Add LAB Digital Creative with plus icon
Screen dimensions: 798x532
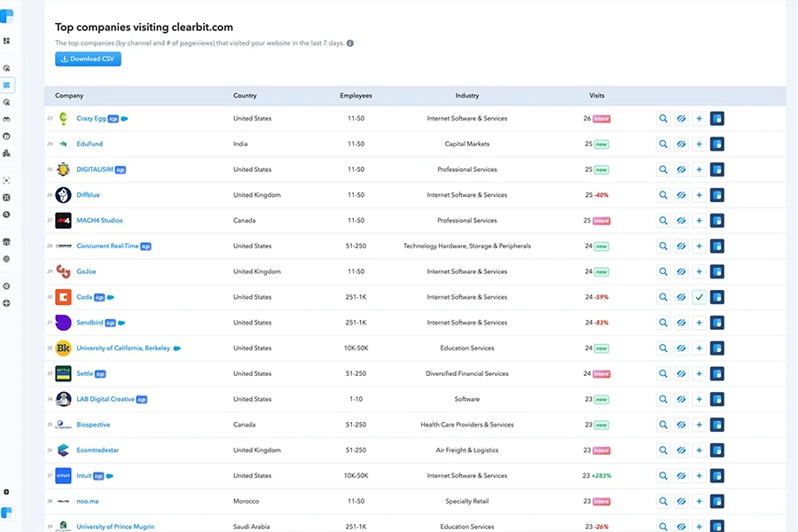pyautogui.click(x=700, y=399)
